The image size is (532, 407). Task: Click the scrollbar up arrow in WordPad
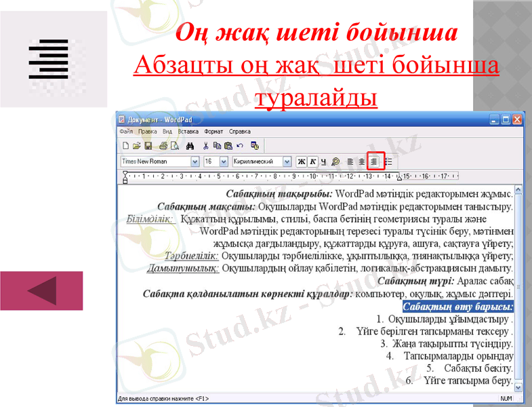point(518,189)
